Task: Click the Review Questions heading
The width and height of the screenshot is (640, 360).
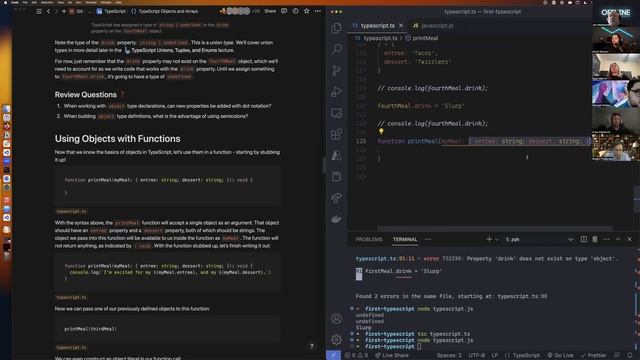Action: point(86,95)
